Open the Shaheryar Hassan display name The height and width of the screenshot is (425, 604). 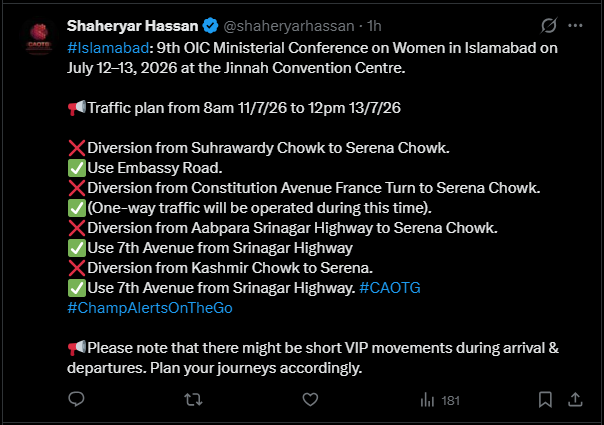coord(133,26)
